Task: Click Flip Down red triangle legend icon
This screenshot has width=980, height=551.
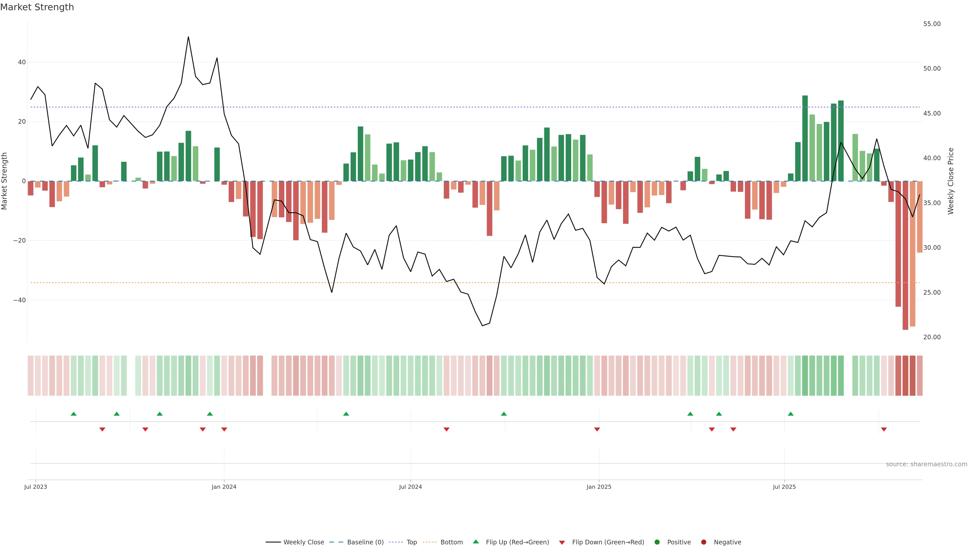Action: (562, 543)
